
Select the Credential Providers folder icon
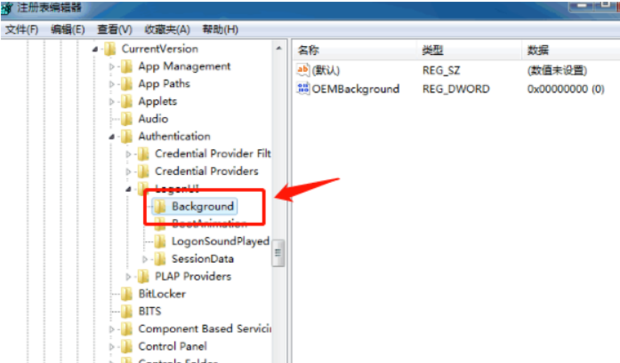143,171
